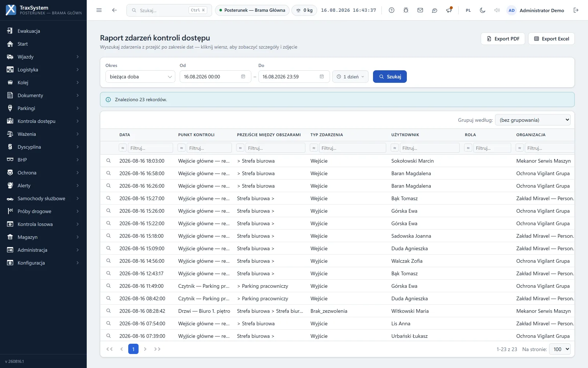The height and width of the screenshot is (368, 588).
Task: Open calendar picker in Do field
Action: coord(322,77)
